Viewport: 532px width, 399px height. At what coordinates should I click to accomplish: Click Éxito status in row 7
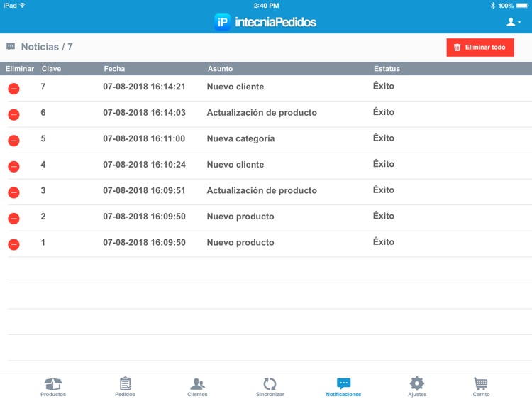coord(384,86)
